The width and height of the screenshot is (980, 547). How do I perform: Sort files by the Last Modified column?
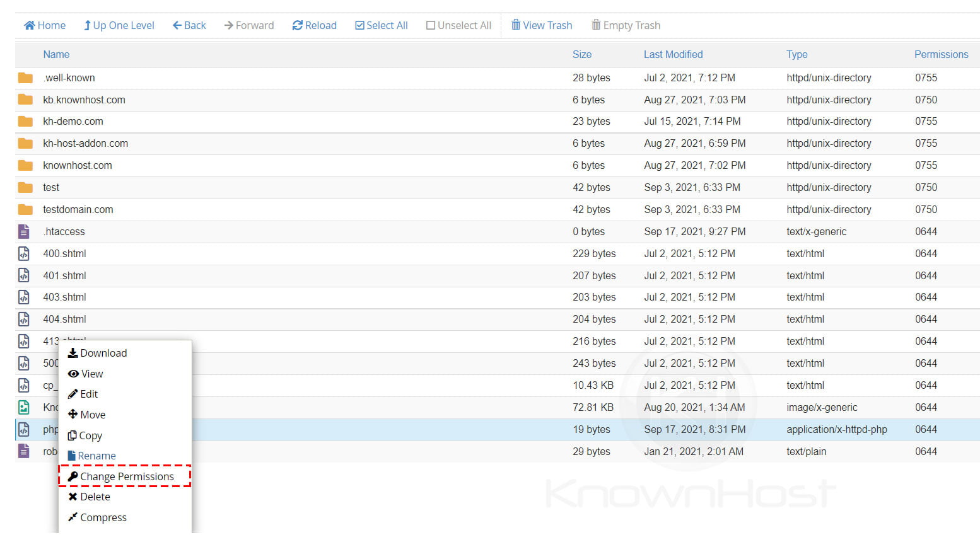673,54
